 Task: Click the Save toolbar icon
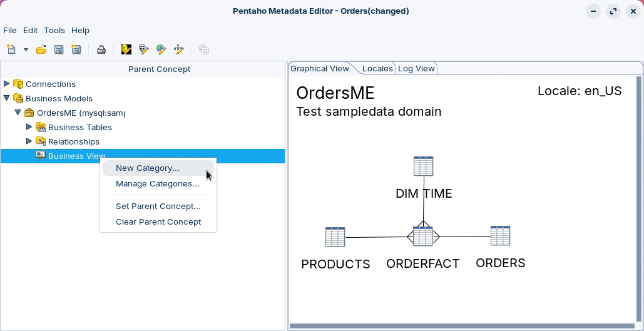click(x=59, y=49)
